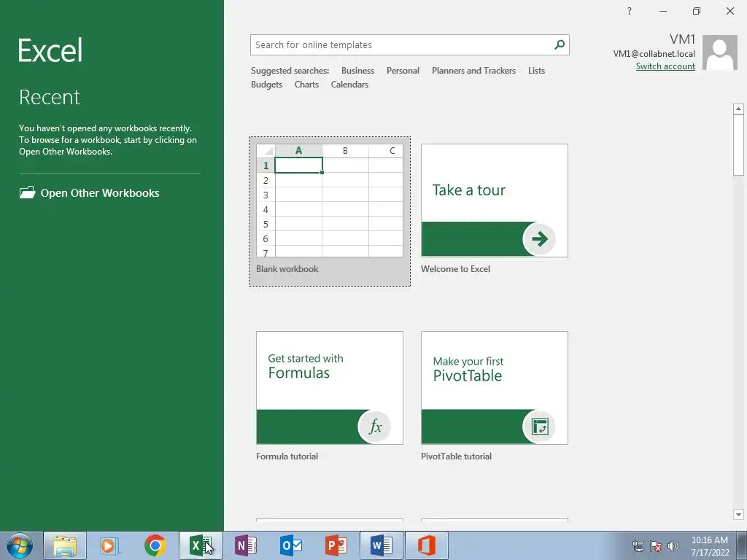Restore down the Excel window
747x560 pixels.
[697, 11]
